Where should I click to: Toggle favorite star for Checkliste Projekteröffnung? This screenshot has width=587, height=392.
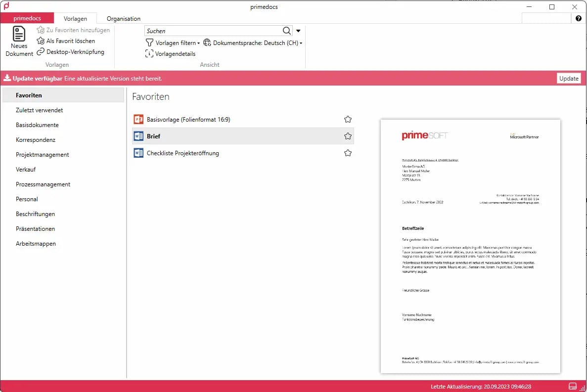coord(348,153)
